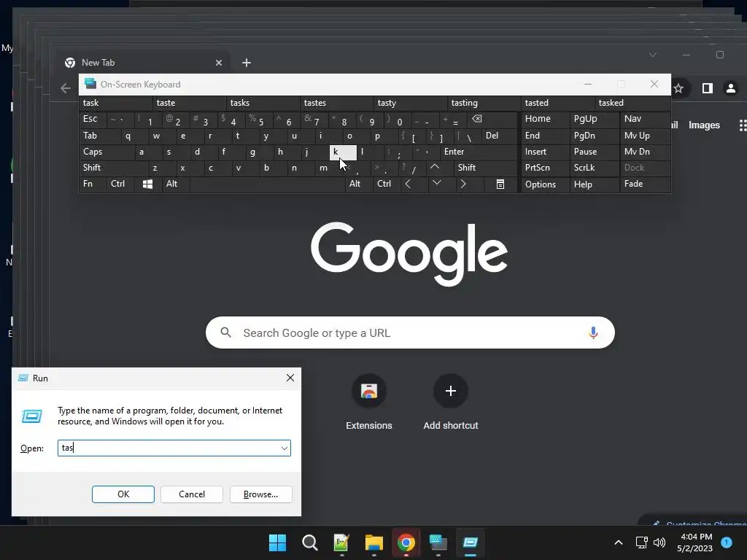747x560 pixels.
Task: Open the network tray icon
Action: click(x=641, y=542)
